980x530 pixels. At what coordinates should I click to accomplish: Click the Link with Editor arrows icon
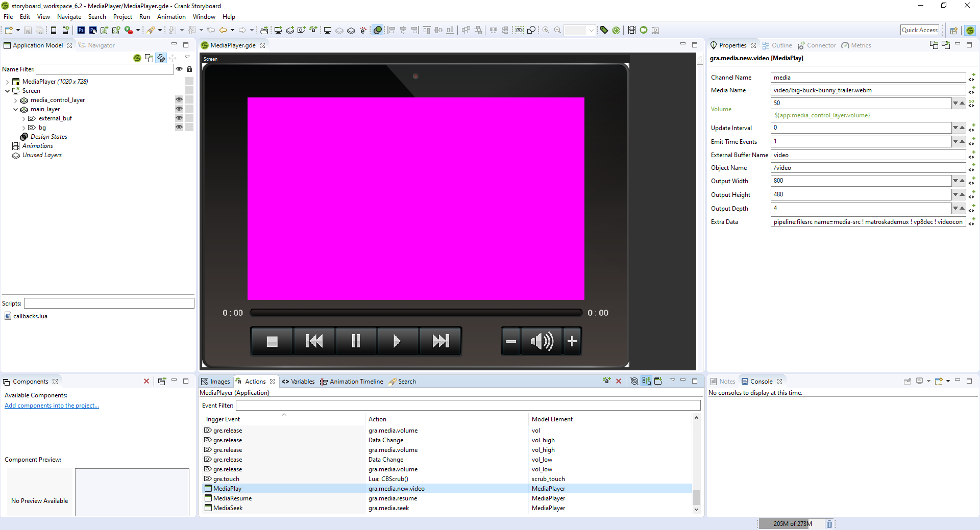[161, 58]
